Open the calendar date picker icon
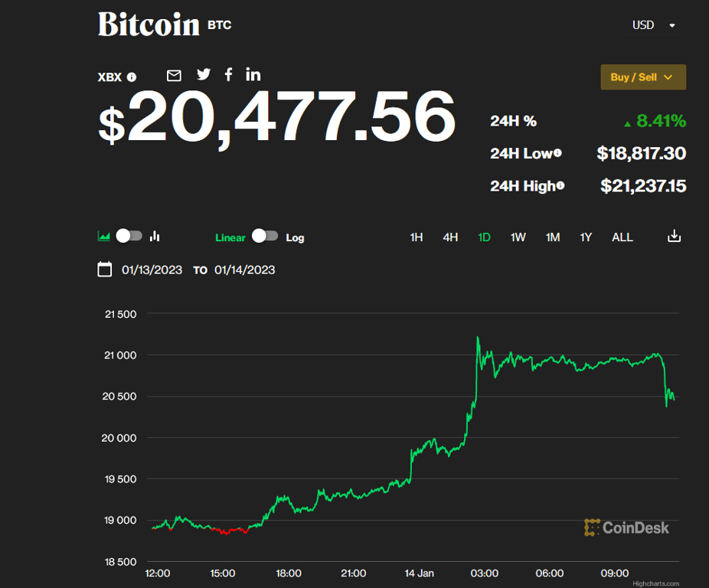The height and width of the screenshot is (588, 709). point(105,269)
